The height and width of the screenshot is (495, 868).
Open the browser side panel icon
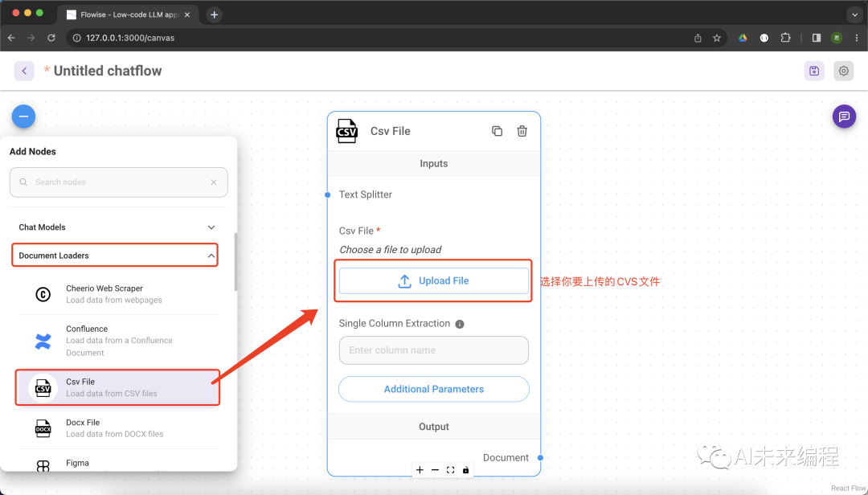[817, 38]
